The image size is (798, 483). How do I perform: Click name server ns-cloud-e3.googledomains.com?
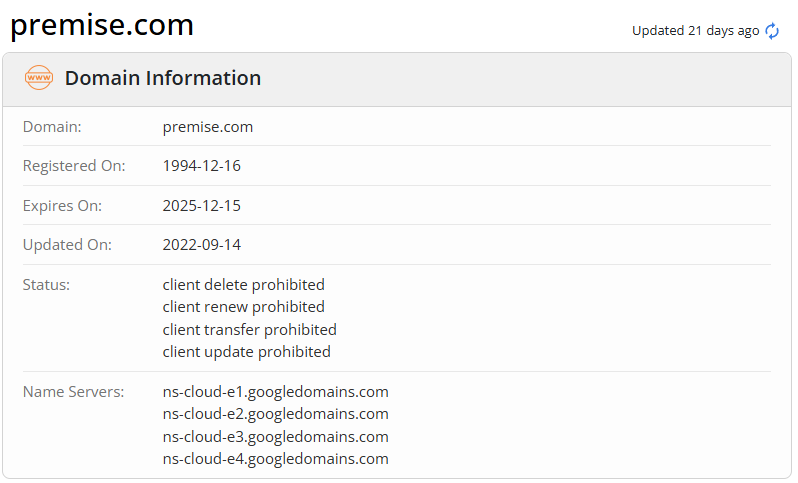point(276,437)
